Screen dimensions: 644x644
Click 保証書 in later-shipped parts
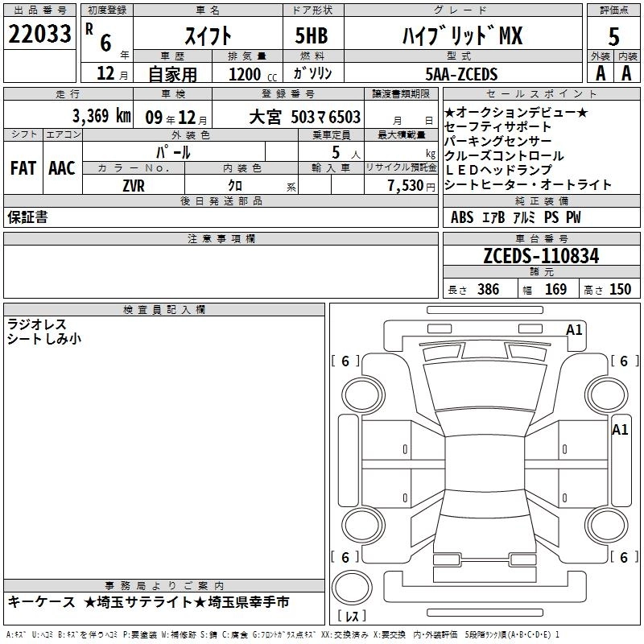click(27, 217)
